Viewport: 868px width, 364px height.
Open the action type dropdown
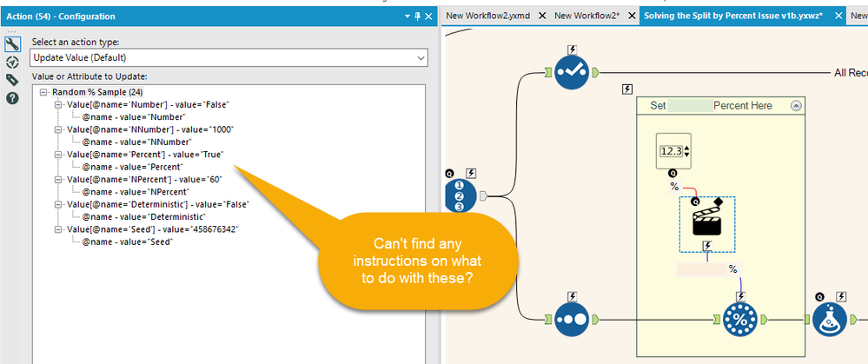pos(229,57)
